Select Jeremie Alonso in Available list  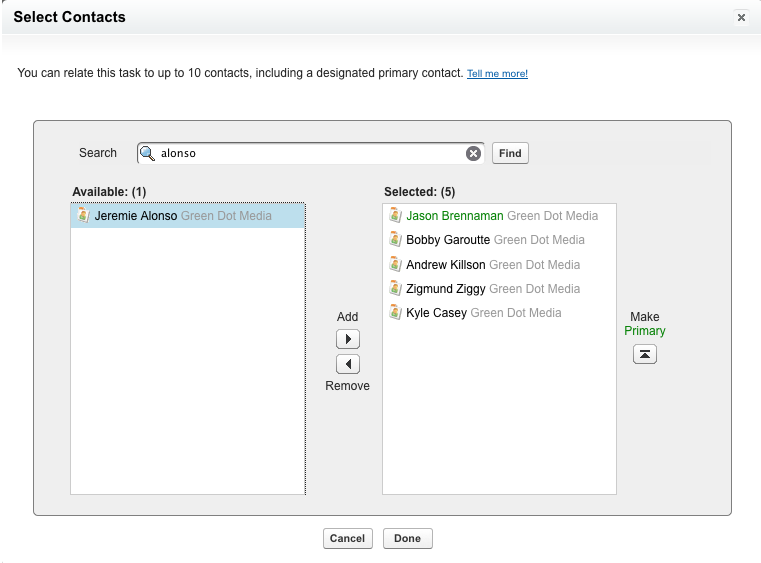coord(136,216)
